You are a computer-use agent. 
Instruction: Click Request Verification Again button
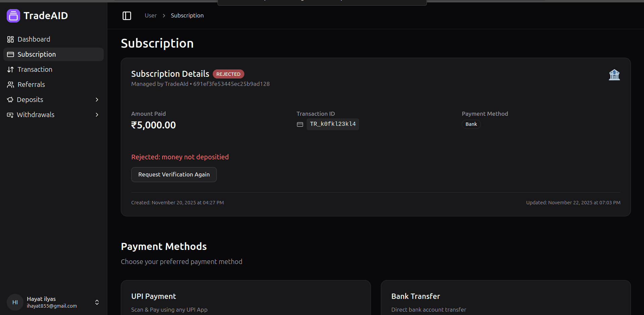pyautogui.click(x=174, y=174)
